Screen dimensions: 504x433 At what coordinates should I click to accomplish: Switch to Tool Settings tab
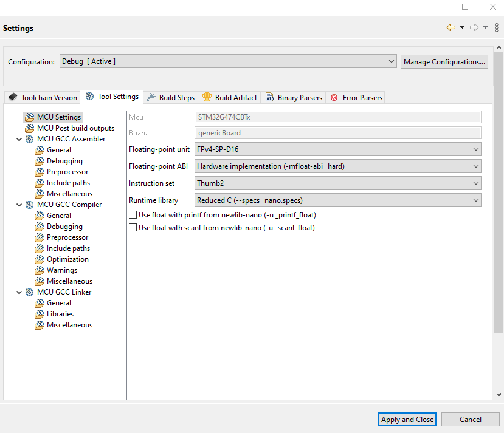pos(111,97)
